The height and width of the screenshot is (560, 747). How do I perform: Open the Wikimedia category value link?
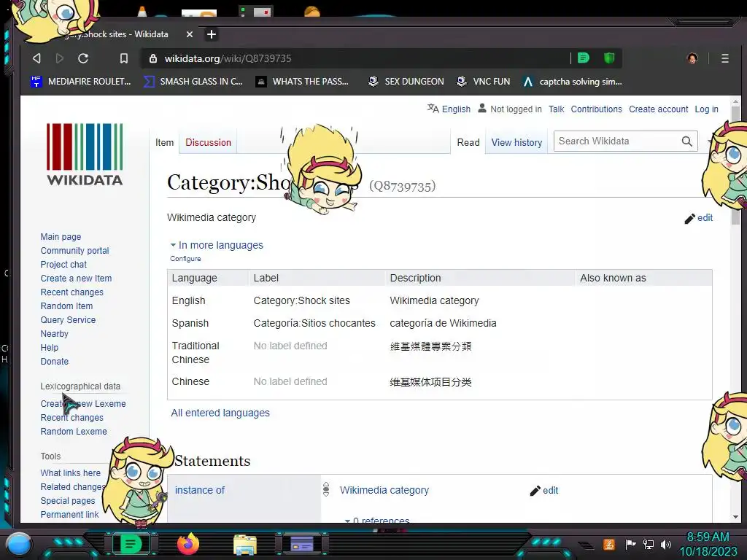click(x=384, y=490)
